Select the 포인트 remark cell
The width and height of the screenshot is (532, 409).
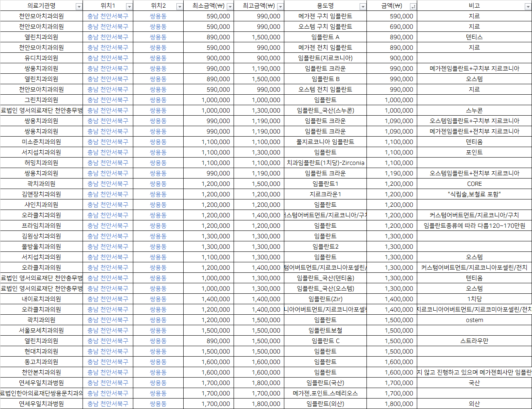pos(474,152)
